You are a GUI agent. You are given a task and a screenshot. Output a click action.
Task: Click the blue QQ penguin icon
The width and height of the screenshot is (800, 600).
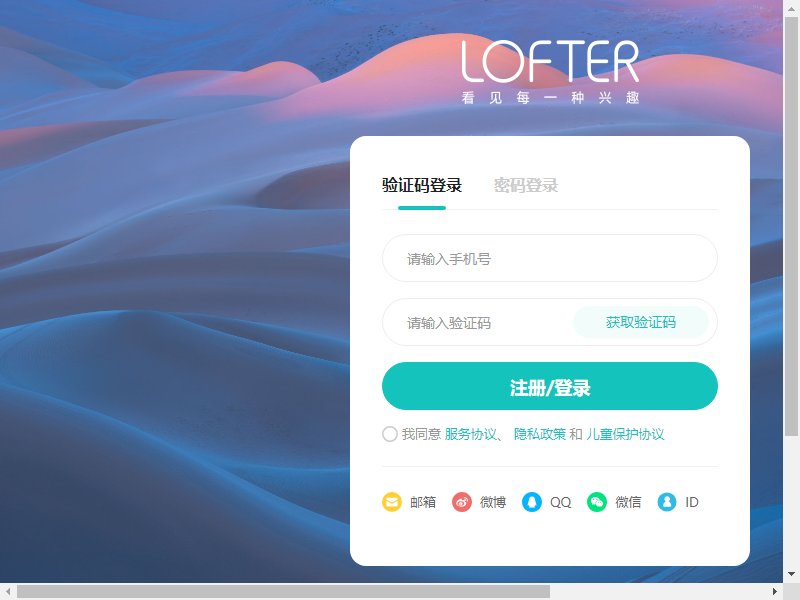(x=531, y=502)
